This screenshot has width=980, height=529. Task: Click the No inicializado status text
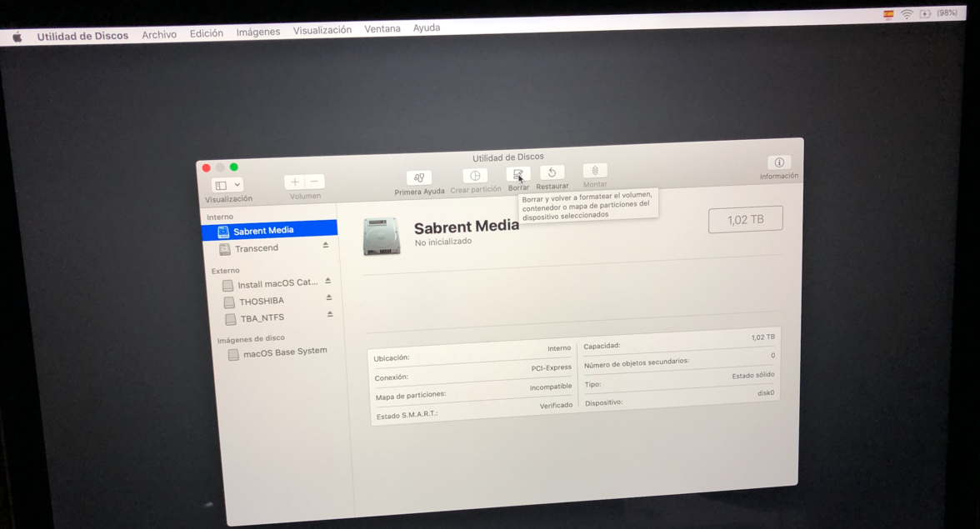(x=443, y=242)
